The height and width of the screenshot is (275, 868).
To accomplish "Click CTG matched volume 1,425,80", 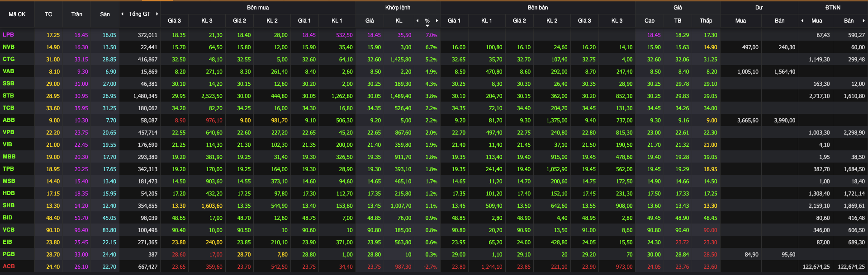I will [x=401, y=60].
